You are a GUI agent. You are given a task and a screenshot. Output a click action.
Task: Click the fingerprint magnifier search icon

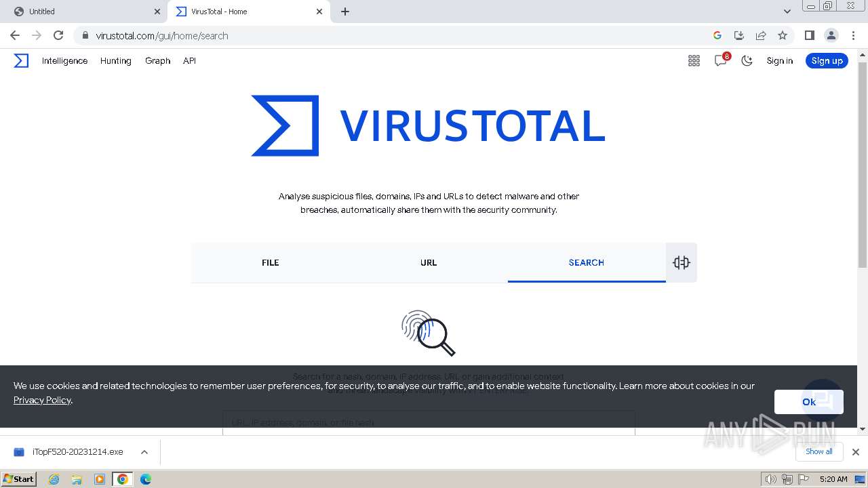click(428, 333)
